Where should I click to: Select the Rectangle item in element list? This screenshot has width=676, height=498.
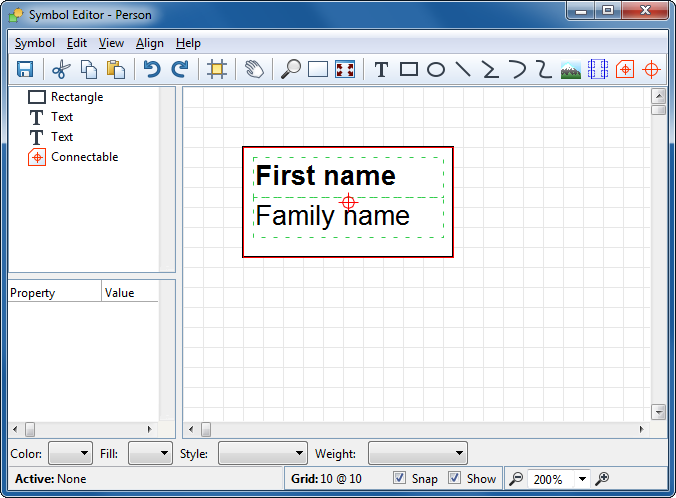pos(76,97)
